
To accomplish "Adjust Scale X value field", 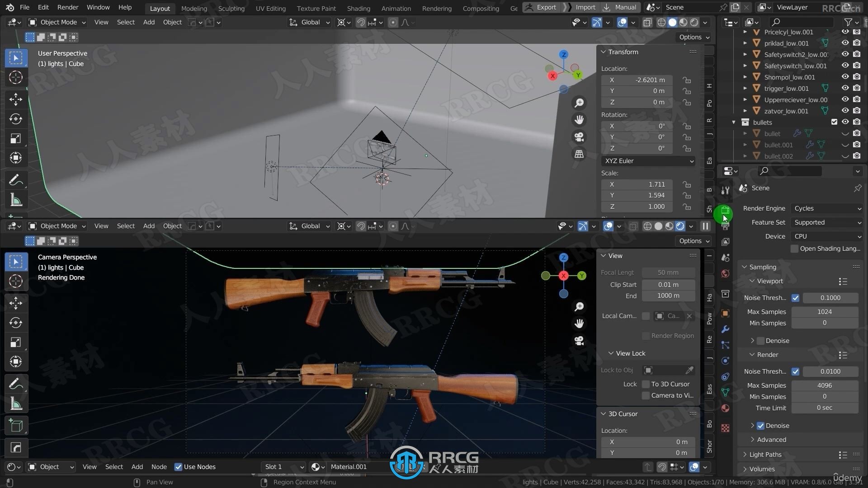I will click(x=637, y=184).
